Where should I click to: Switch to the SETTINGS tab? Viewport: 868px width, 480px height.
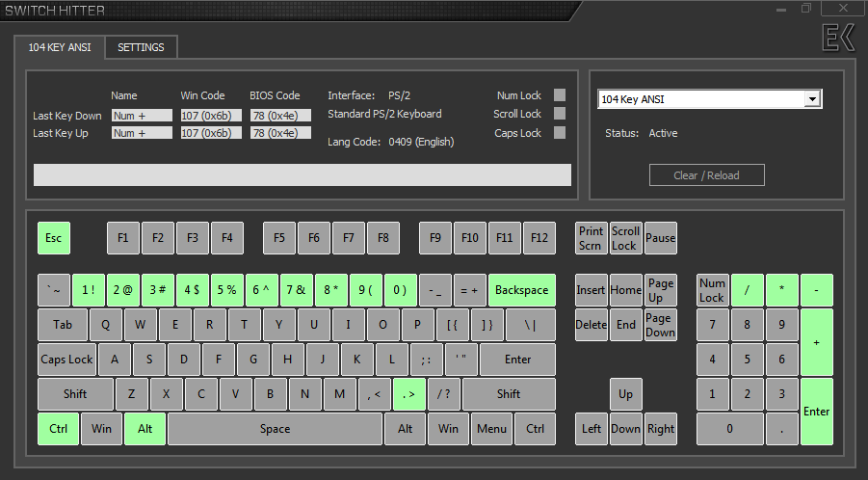(141, 47)
